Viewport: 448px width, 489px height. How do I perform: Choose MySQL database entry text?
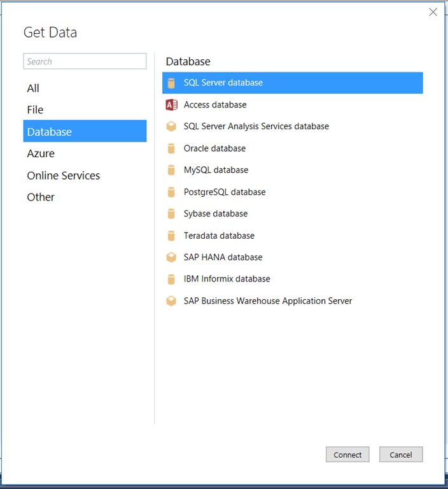coord(216,170)
